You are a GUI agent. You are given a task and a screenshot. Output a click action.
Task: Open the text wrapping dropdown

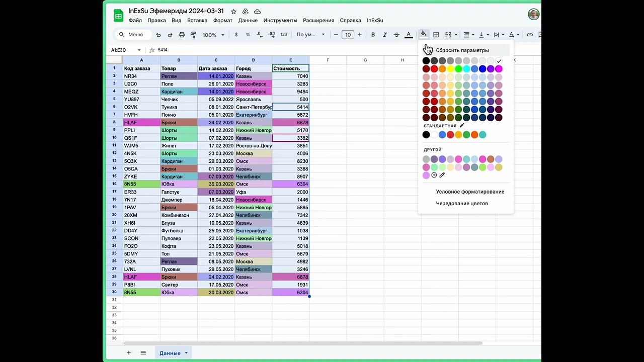[x=499, y=35]
